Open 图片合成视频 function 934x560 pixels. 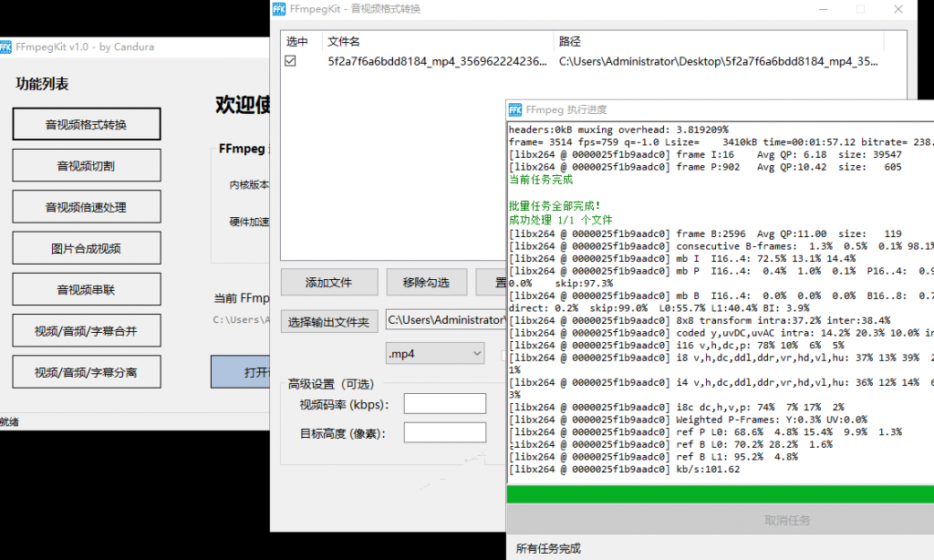tap(87, 248)
